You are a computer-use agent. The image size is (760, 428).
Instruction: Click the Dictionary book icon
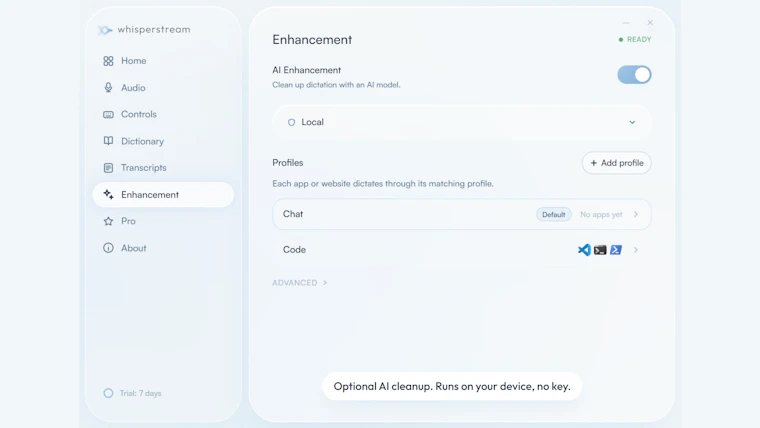click(108, 141)
